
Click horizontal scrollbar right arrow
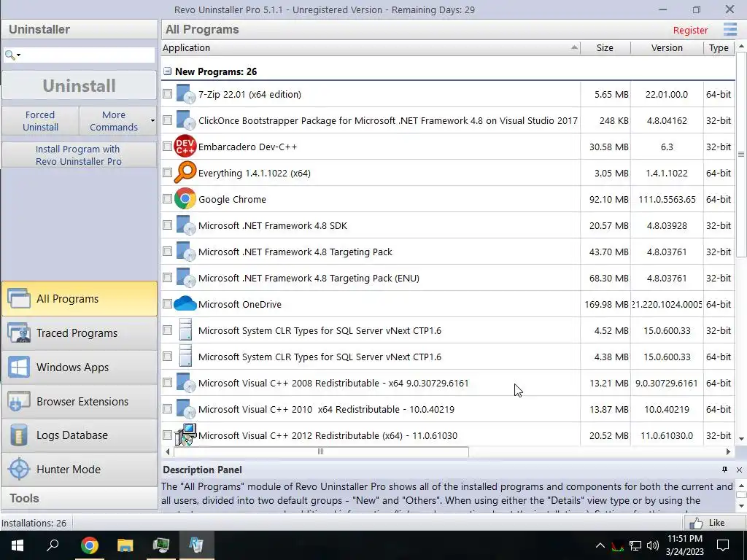[x=729, y=451]
